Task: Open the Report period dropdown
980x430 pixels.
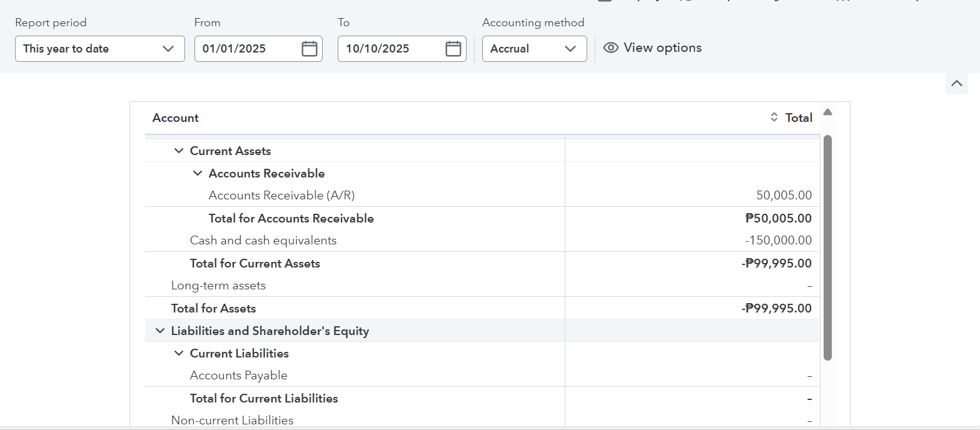Action: tap(100, 49)
